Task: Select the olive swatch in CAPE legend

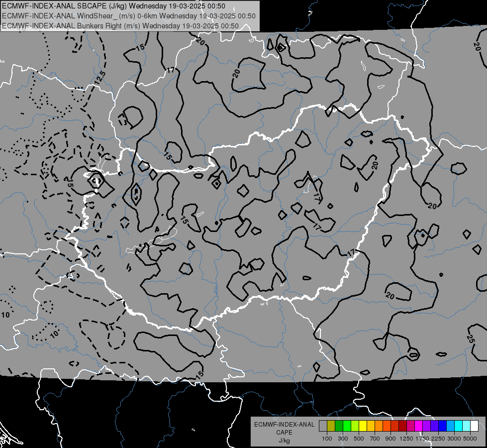Action: click(x=331, y=426)
